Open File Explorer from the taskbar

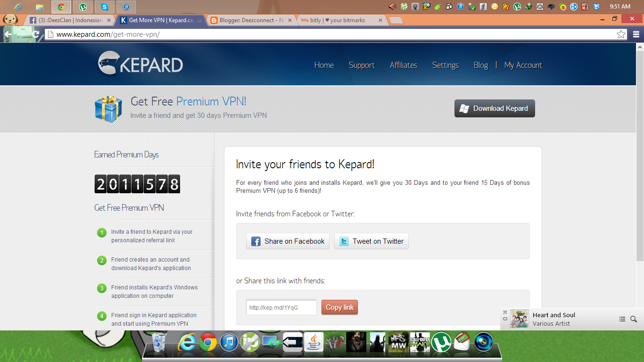pyautogui.click(x=40, y=7)
